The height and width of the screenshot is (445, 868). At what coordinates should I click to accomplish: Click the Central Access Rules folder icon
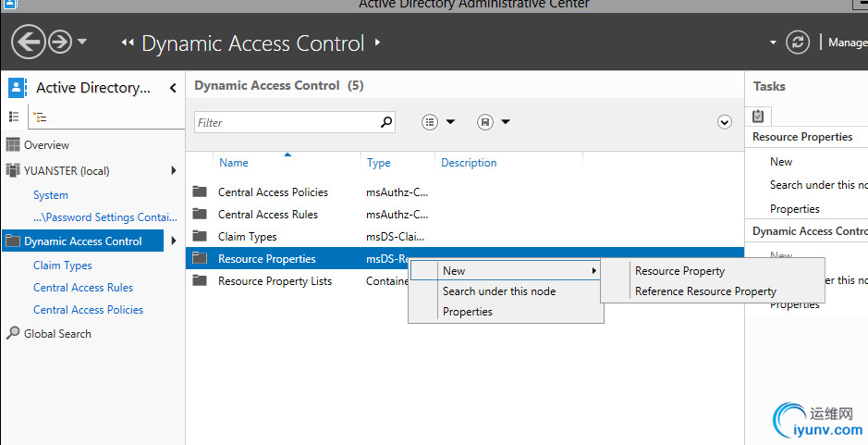(x=200, y=214)
